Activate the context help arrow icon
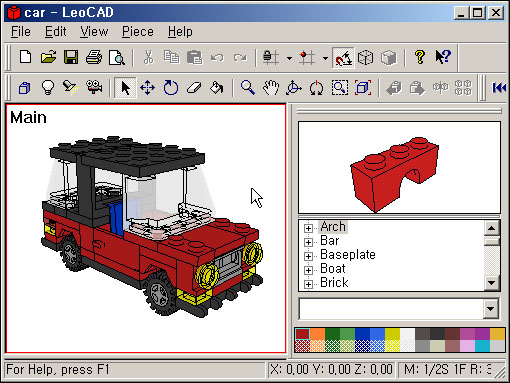The height and width of the screenshot is (383, 510). [x=443, y=57]
